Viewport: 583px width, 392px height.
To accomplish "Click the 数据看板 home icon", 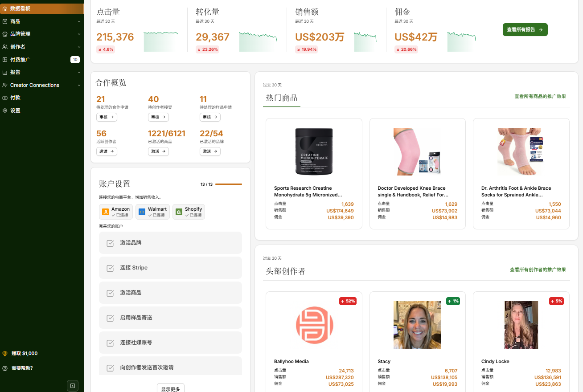I will tap(5, 8).
